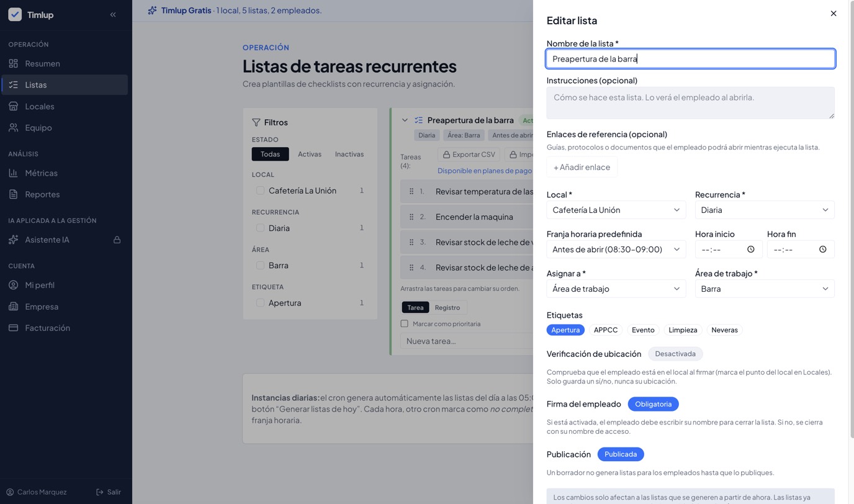Click the Carlos Marquez user avatar icon
The height and width of the screenshot is (504, 854).
point(10,492)
